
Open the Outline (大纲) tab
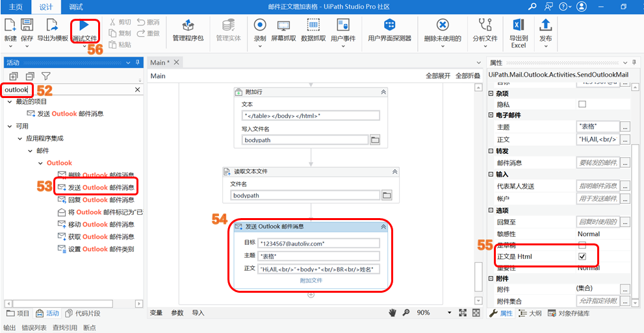[530, 314]
